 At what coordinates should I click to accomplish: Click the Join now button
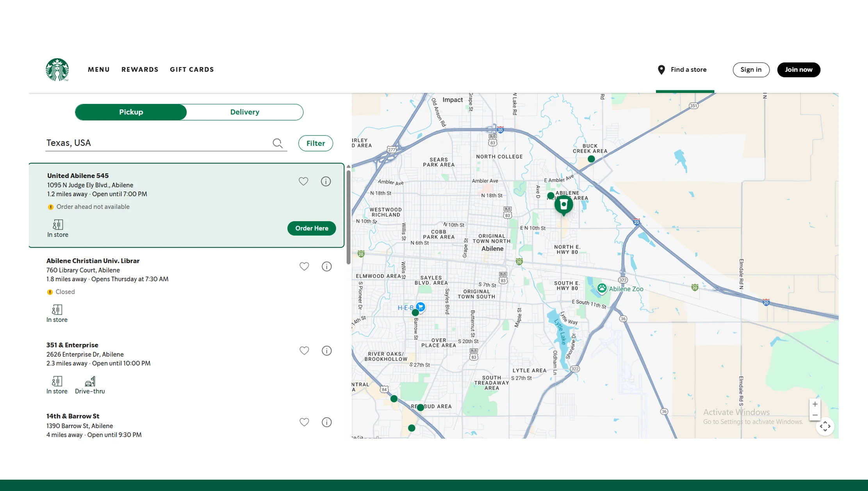coord(798,70)
